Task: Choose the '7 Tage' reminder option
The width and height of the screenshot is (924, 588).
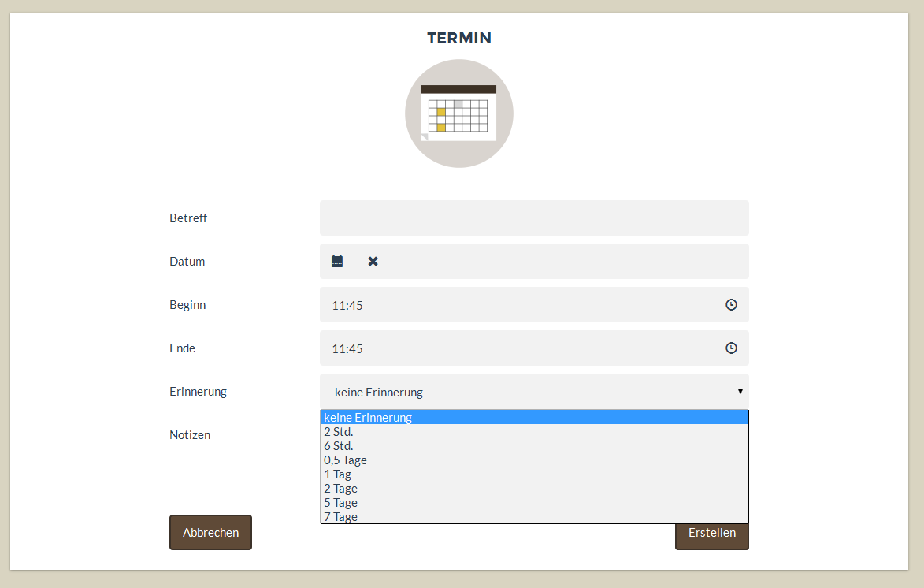Action: point(535,516)
